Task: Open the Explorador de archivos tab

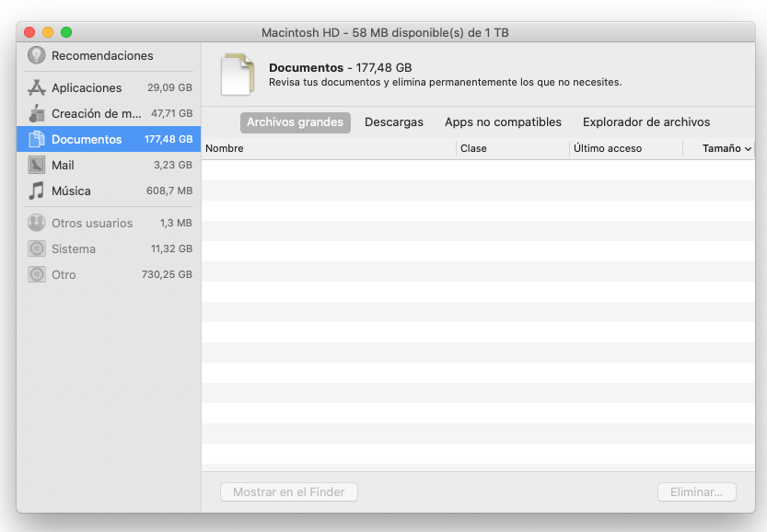Action: point(646,122)
